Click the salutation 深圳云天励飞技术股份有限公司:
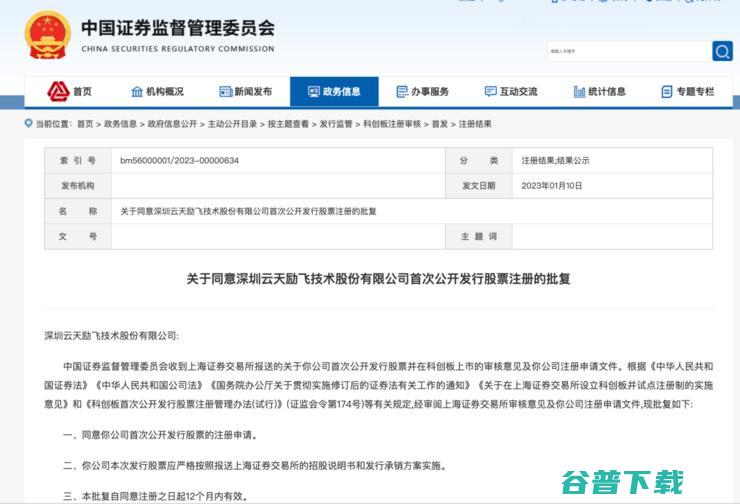This screenshot has width=740, height=504. point(111,336)
